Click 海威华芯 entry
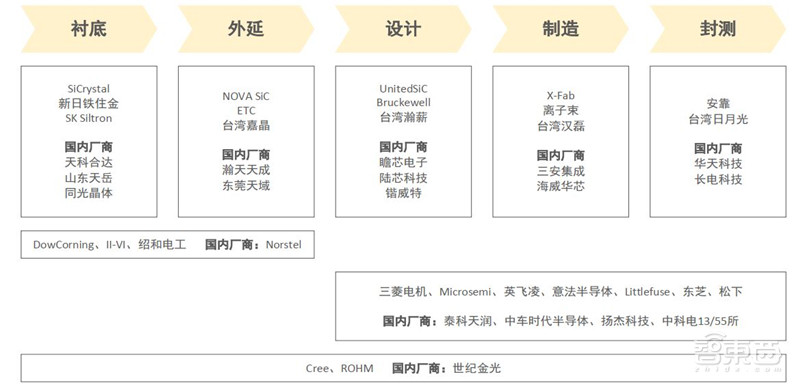The width and height of the screenshot is (800, 389). click(560, 186)
